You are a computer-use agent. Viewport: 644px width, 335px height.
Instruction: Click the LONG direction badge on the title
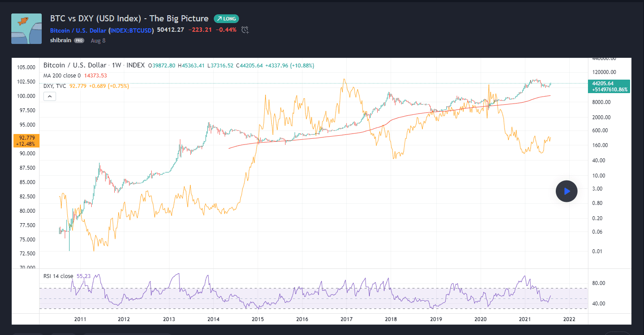[226, 19]
